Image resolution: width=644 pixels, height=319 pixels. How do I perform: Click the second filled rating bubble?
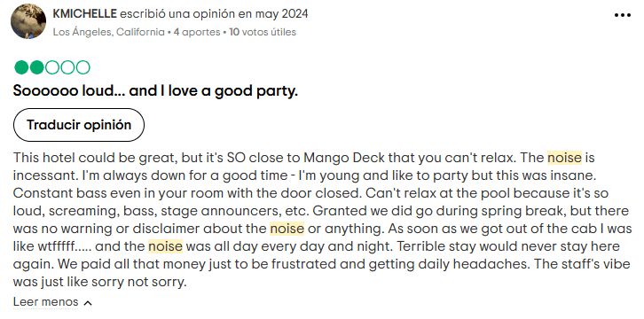coord(37,67)
